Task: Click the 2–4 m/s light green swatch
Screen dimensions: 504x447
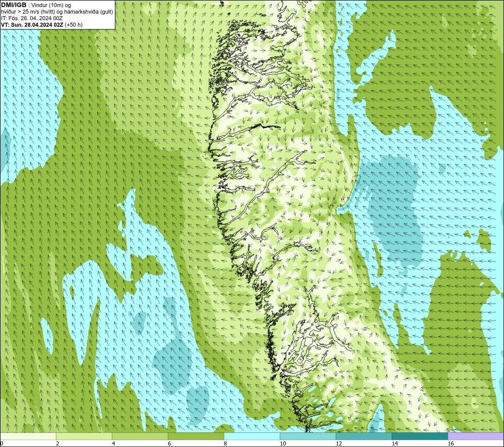Action: click(x=84, y=436)
